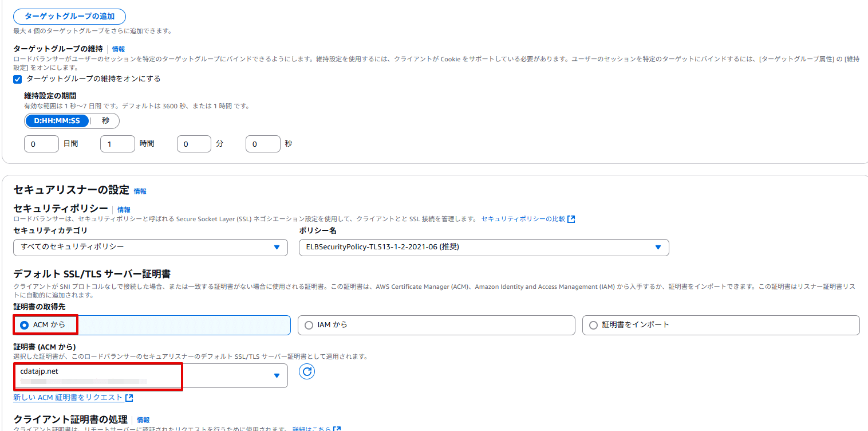Open 情報 link beside クライアント証明書の処理

(143, 420)
